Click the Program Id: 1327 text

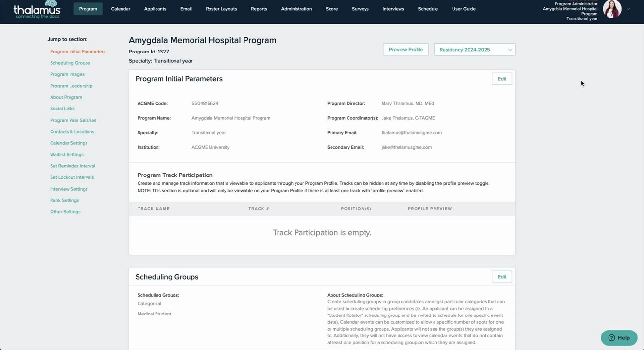149,52
